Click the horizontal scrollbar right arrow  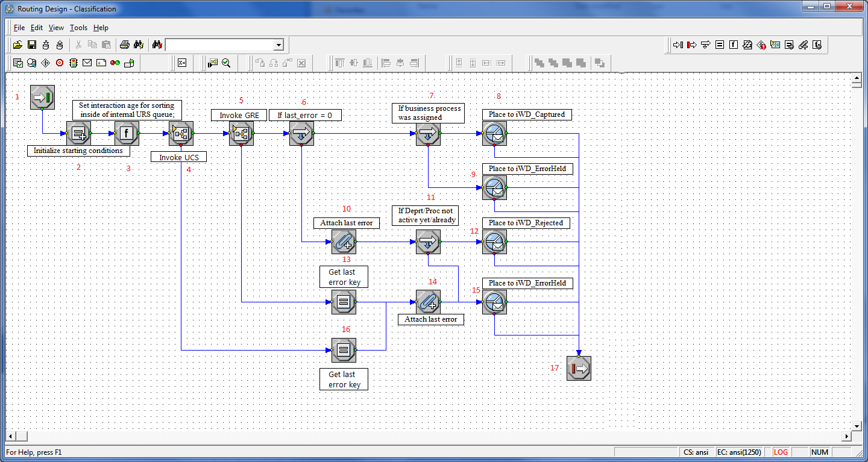tap(846, 436)
